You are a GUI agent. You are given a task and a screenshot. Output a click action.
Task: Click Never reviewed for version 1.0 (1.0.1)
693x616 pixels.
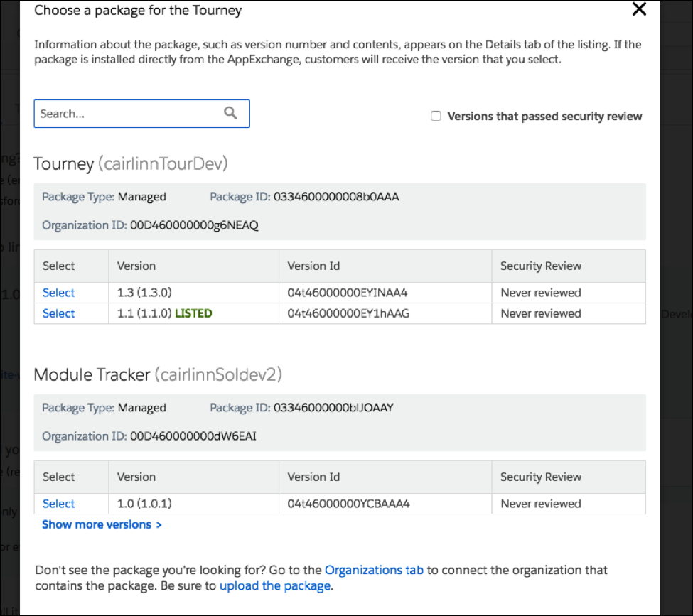tap(540, 503)
